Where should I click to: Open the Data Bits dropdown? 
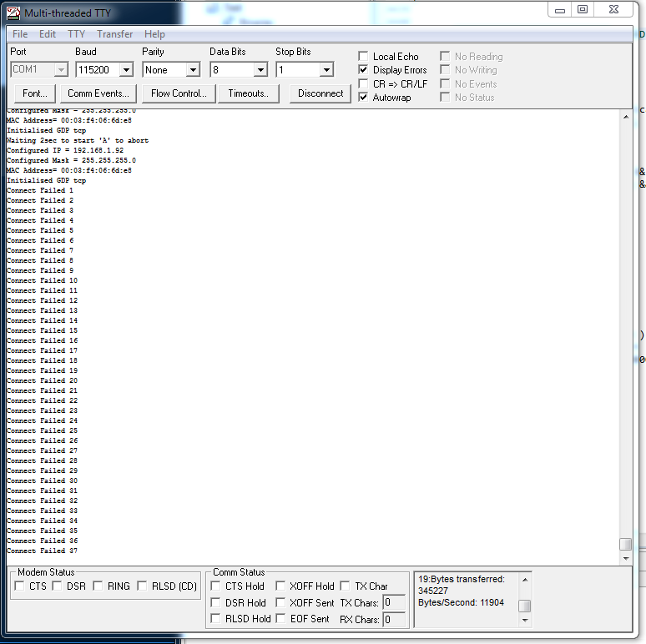click(260, 70)
